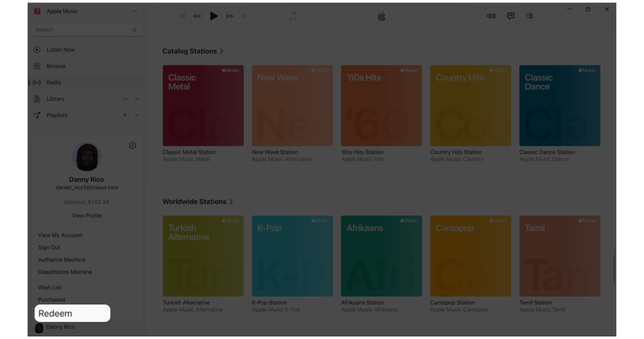This screenshot has width=644, height=339.
Task: Click the vertical scrollbar on the right
Action: pyautogui.click(x=614, y=269)
